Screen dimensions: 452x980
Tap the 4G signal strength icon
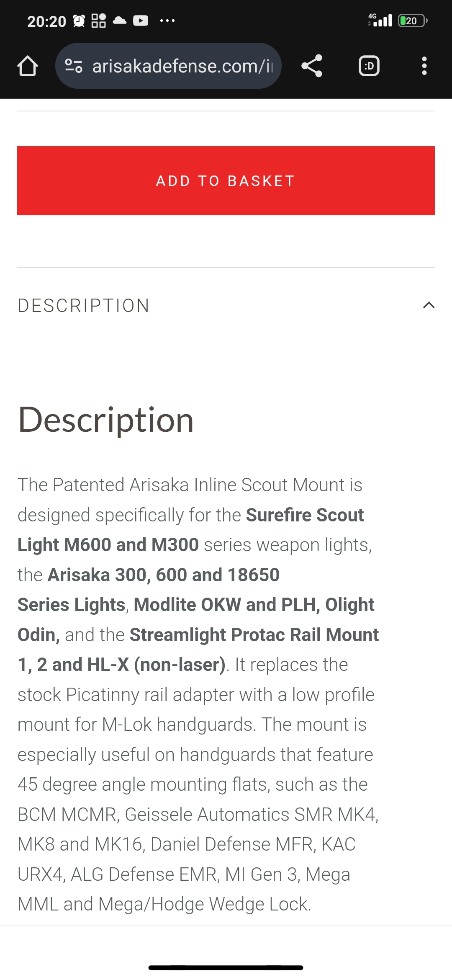coord(380,20)
